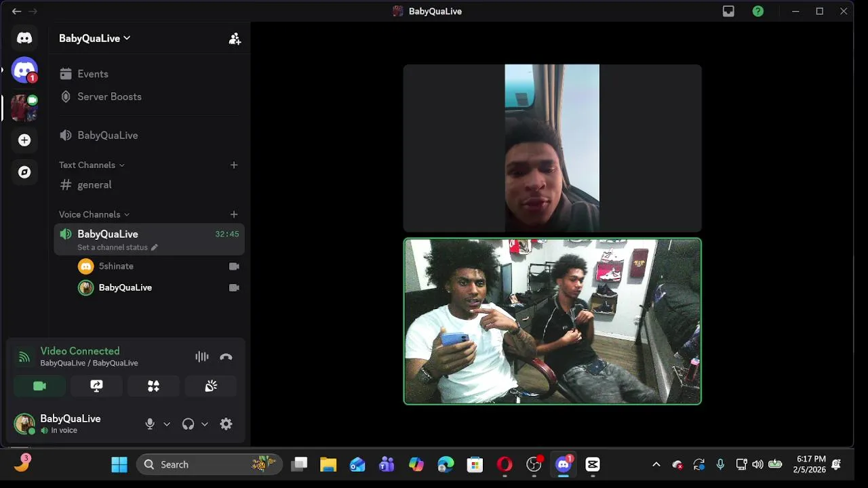
Task: Open Microsoft Store from taskbar
Action: point(475,464)
